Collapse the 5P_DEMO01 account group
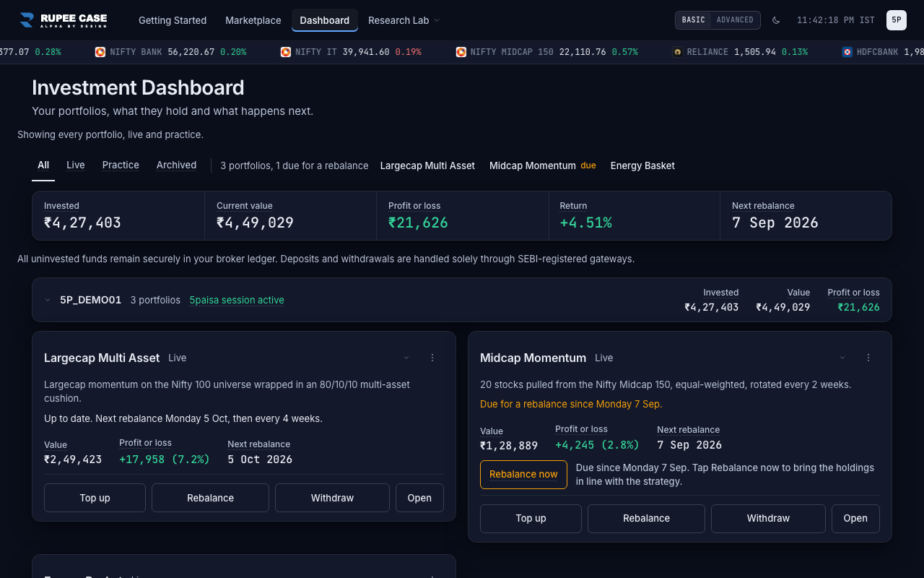This screenshot has width=924, height=578. pyautogui.click(x=48, y=300)
